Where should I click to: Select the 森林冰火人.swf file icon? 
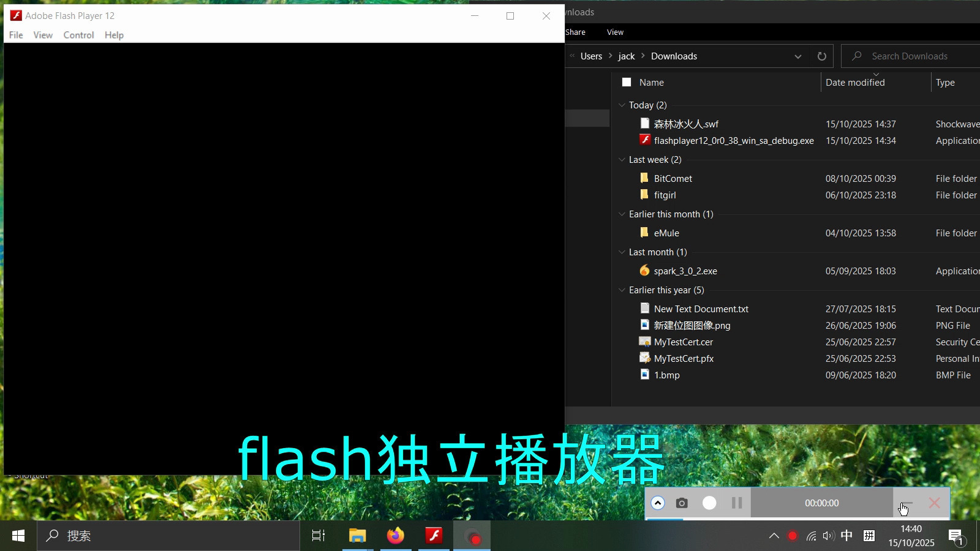[644, 124]
